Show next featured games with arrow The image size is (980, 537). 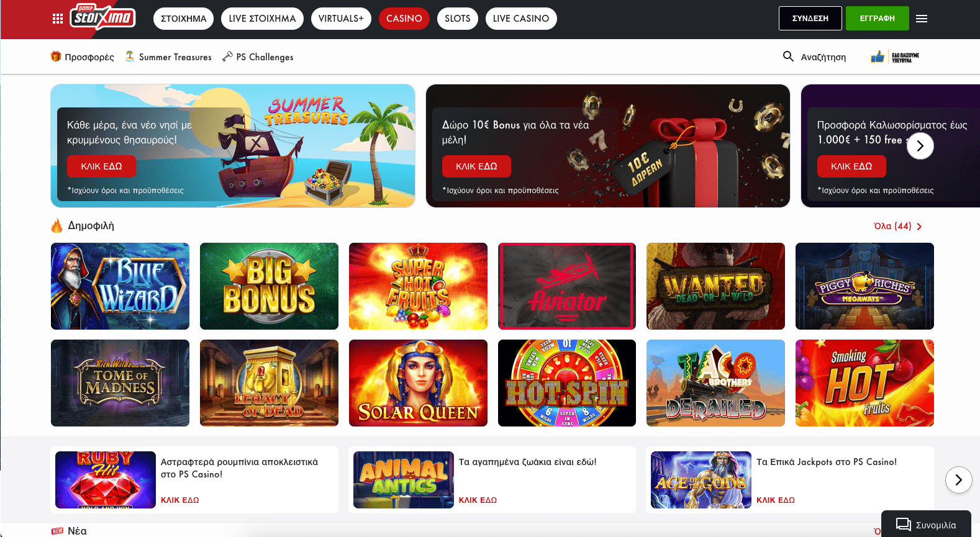coord(958,480)
